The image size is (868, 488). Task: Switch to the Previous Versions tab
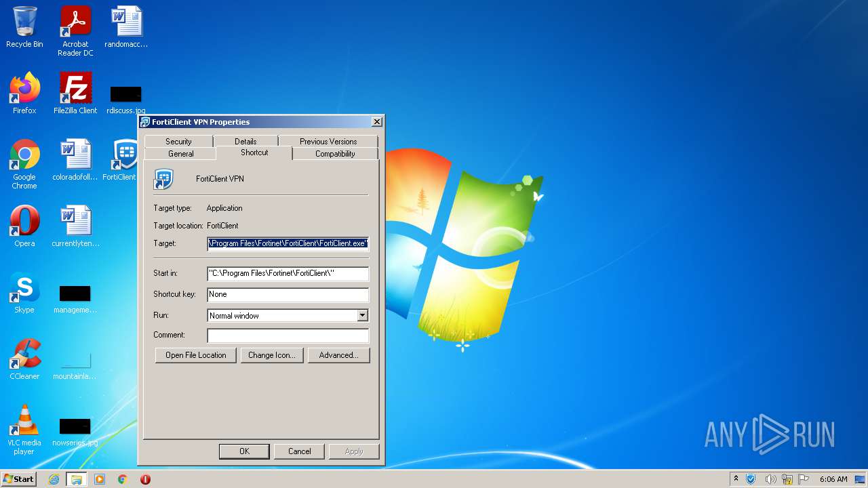pyautogui.click(x=328, y=141)
